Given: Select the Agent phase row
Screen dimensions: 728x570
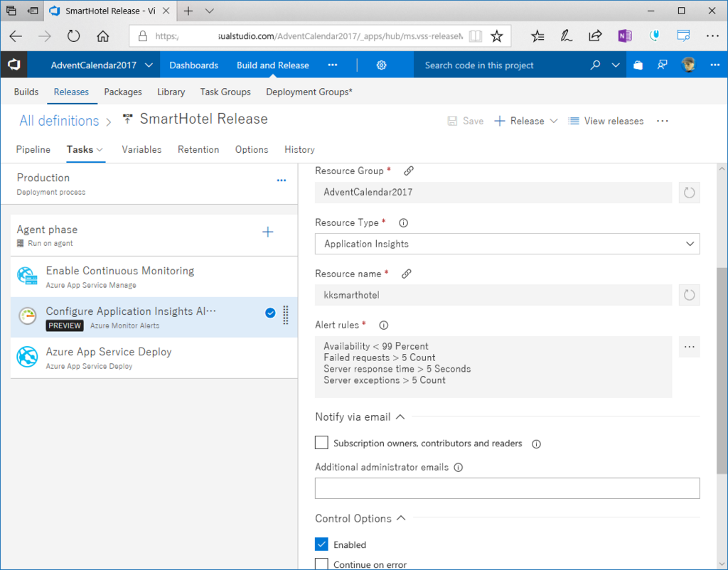Looking at the screenshot, I should (154, 235).
